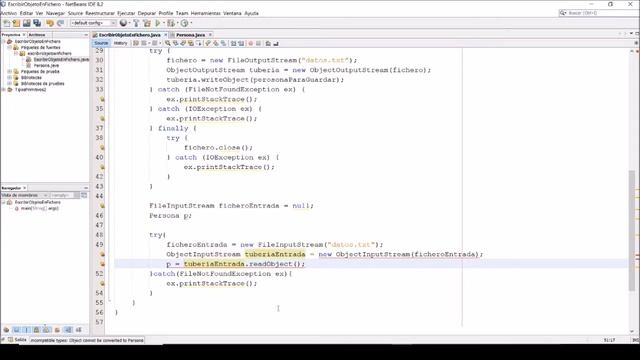
Task: Click the globe browser icon in toolbar
Action: (123, 23)
